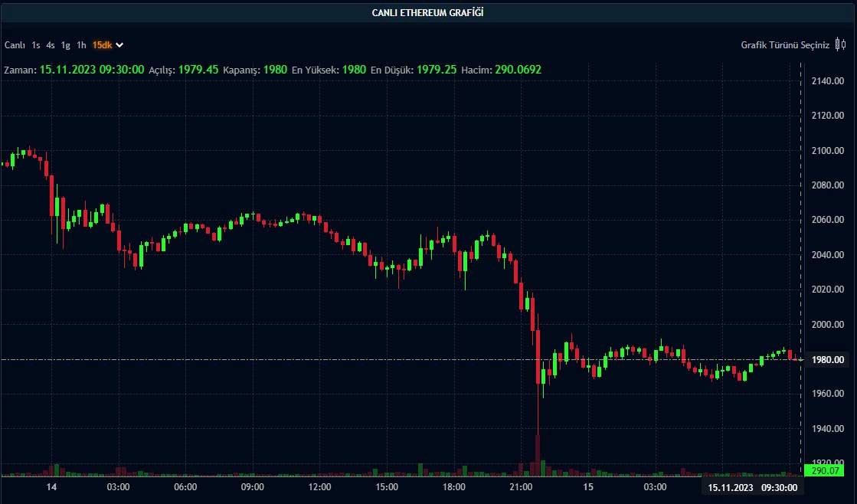857x504 pixels.
Task: Open the chart type candlestick icon
Action: (841, 45)
